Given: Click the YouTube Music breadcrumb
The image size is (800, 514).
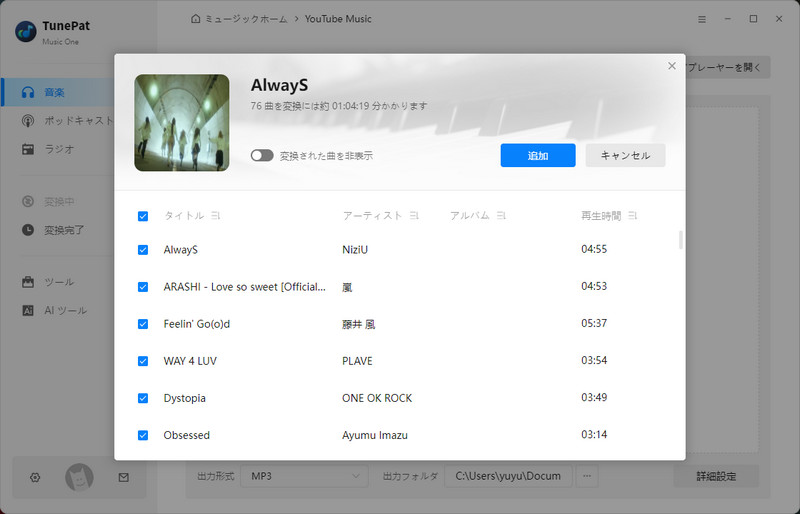Looking at the screenshot, I should pos(338,19).
